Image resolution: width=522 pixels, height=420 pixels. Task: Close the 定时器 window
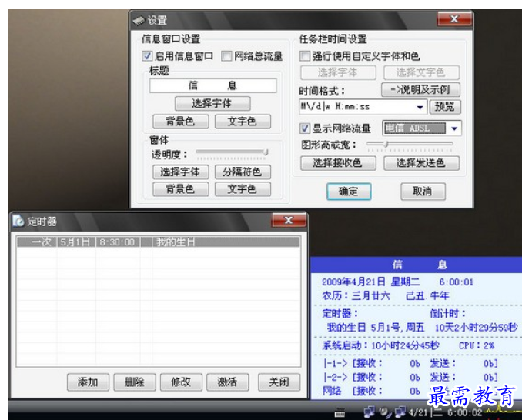point(289,220)
